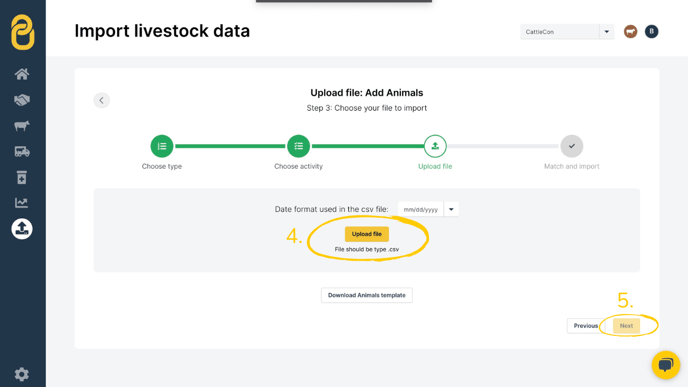Click the green Upload file step label

pyautogui.click(x=435, y=166)
